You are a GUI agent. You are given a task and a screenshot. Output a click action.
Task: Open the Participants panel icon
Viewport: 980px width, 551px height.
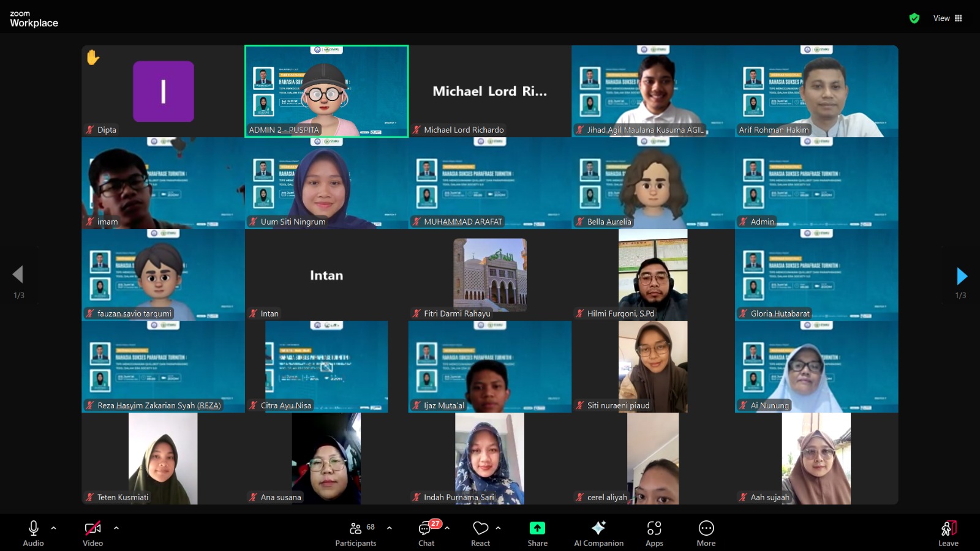point(356,528)
